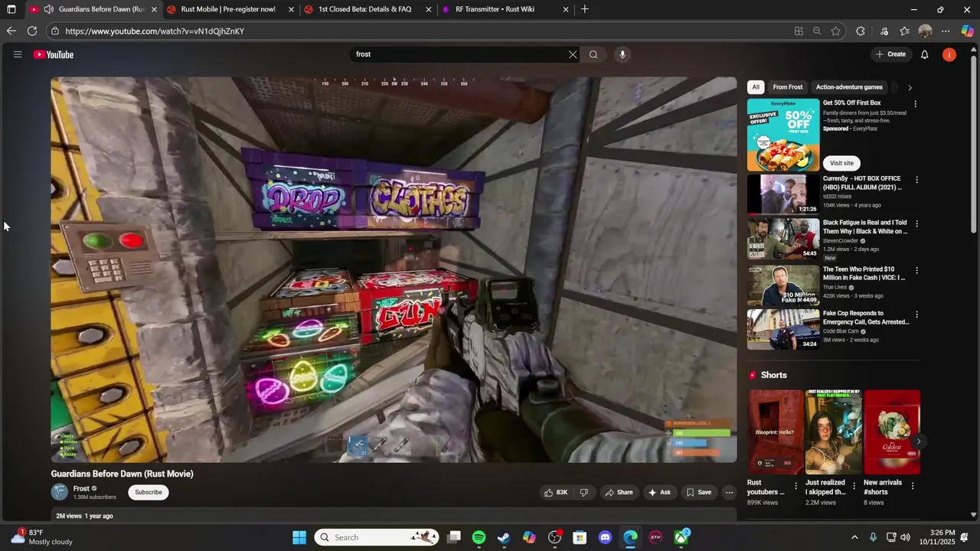Image resolution: width=980 pixels, height=551 pixels.
Task: Open options for The Teen Who Printed video
Action: click(916, 270)
